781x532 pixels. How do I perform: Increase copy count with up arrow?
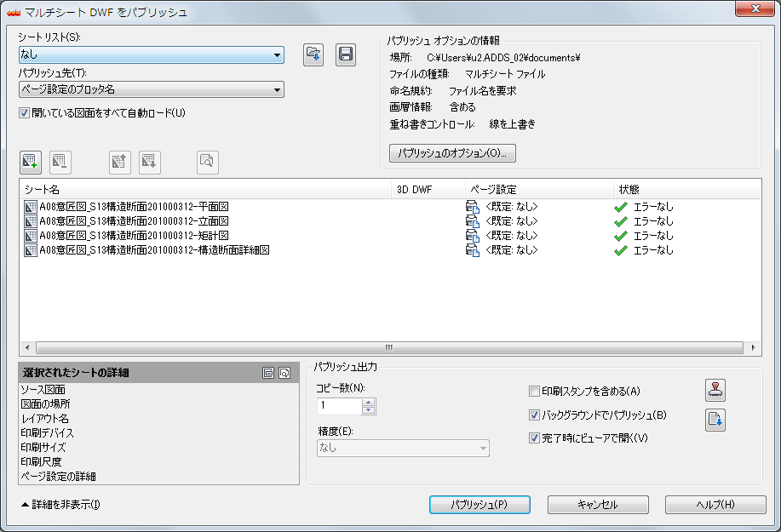368,402
